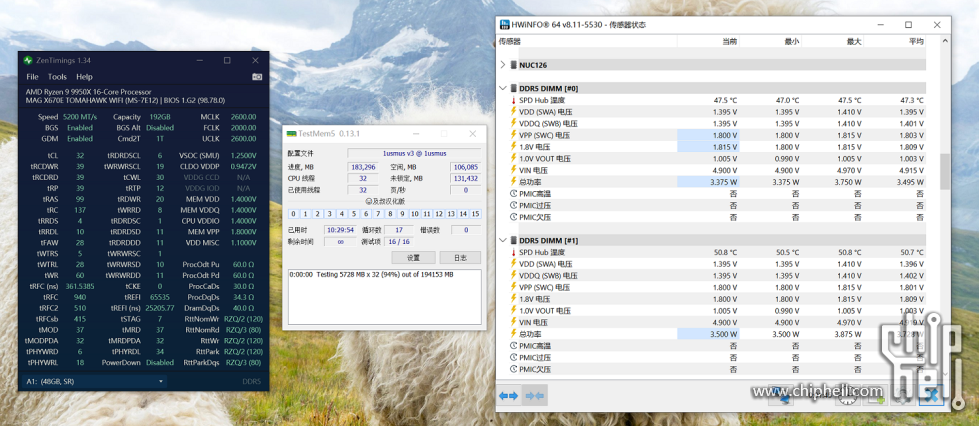
Task: Click lightning icon of DIMM [#0] VDDQ (SWB) row
Action: click(513, 124)
